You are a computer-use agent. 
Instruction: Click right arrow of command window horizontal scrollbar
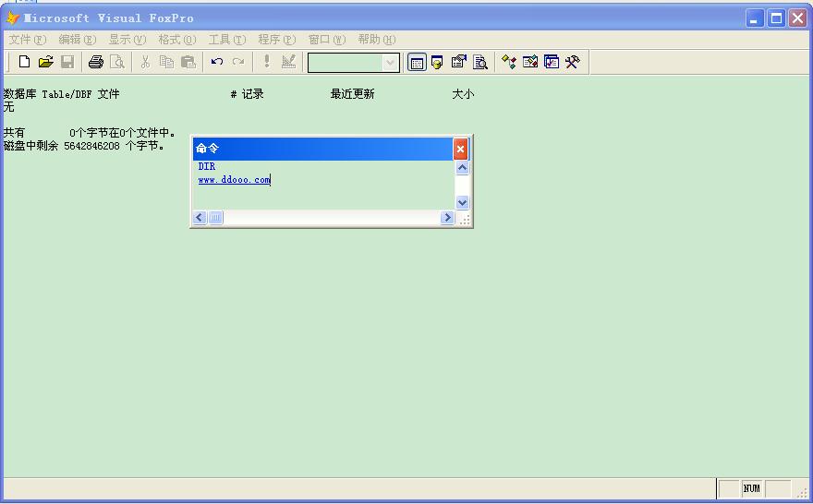(447, 218)
